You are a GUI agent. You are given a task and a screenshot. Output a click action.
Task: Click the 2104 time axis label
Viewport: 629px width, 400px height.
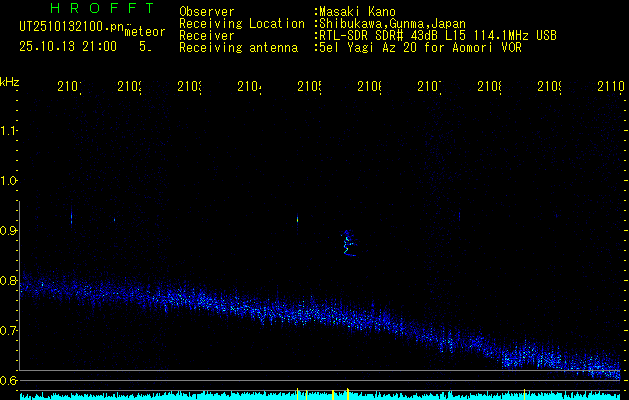click(249, 86)
